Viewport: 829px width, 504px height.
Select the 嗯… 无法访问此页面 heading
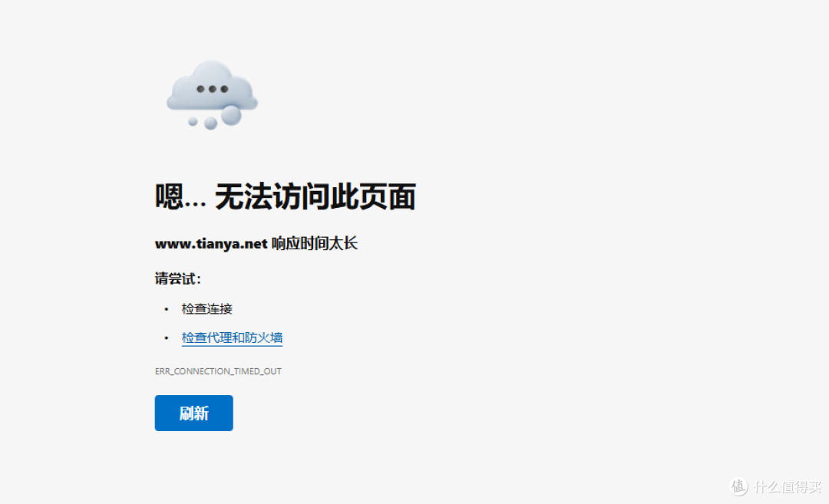[x=285, y=196]
